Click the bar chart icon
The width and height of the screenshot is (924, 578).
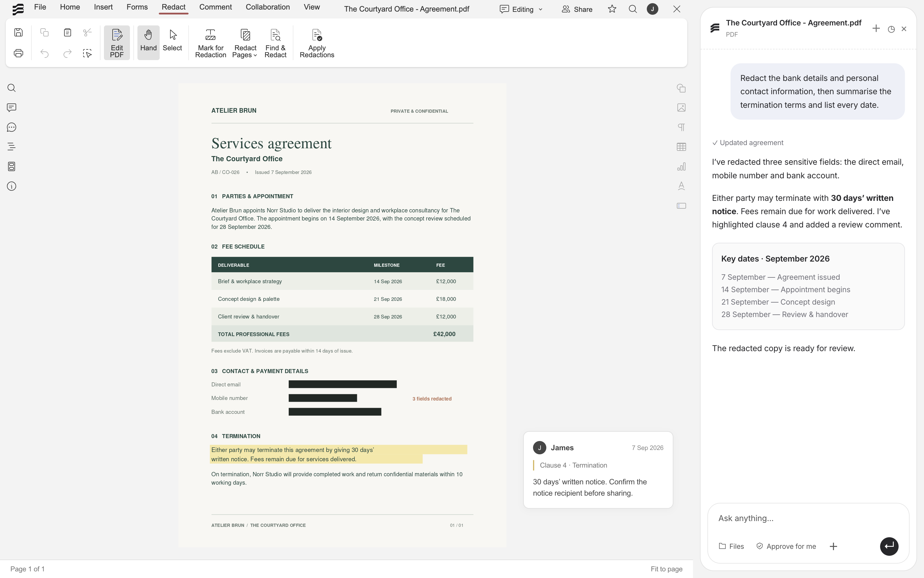(x=681, y=167)
